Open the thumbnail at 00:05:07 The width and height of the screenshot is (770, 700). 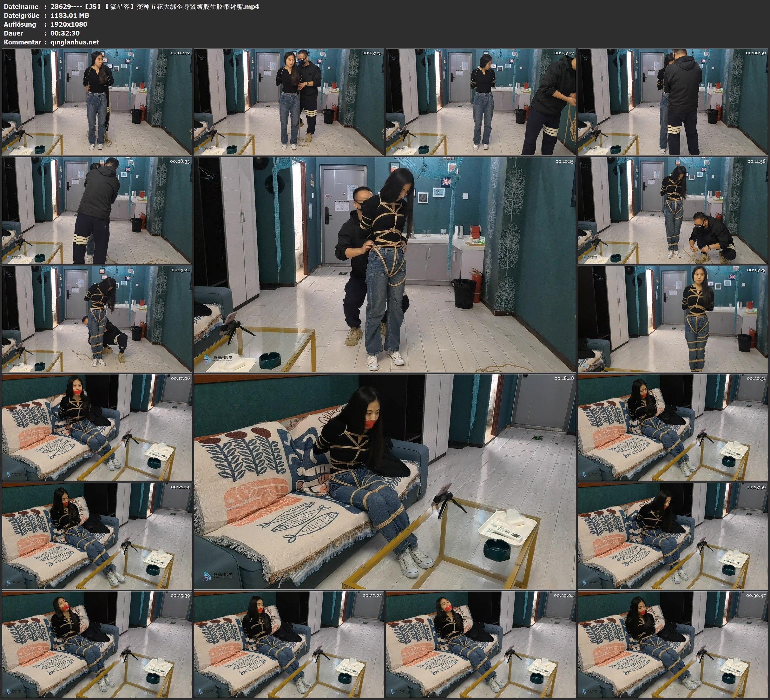(x=481, y=102)
